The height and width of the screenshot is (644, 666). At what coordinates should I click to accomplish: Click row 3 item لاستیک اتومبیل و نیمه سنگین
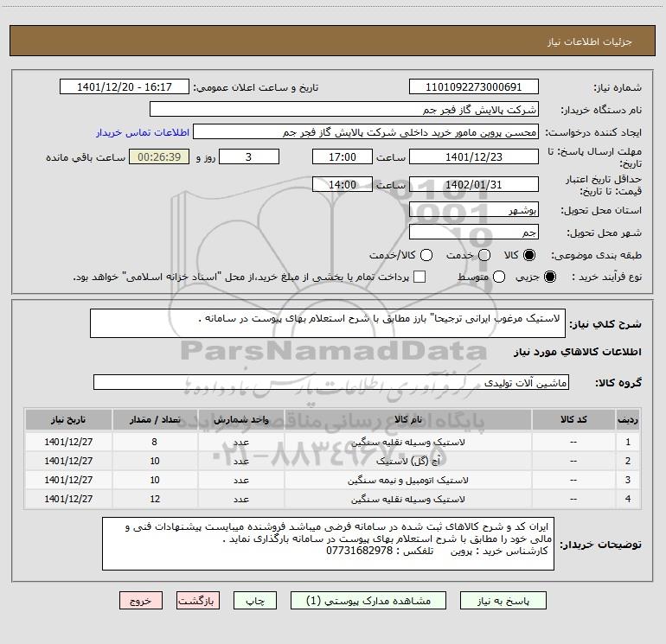click(407, 480)
